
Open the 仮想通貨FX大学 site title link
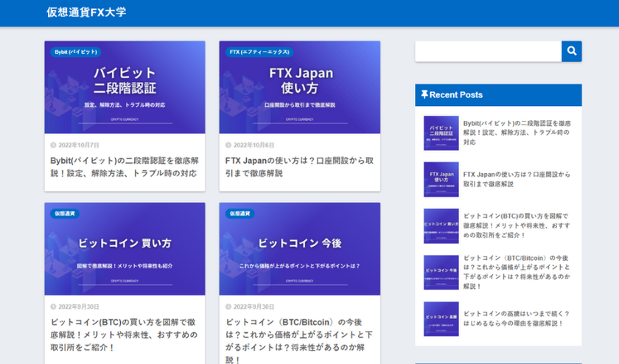[x=86, y=13]
